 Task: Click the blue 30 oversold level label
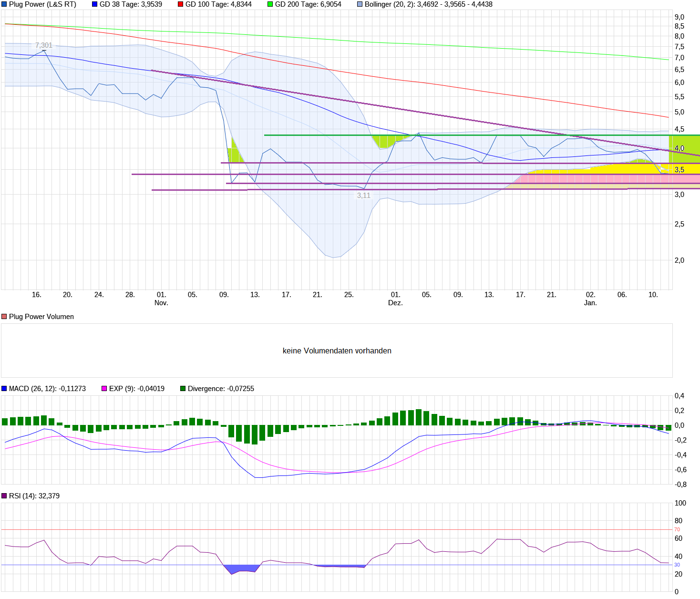click(x=677, y=565)
